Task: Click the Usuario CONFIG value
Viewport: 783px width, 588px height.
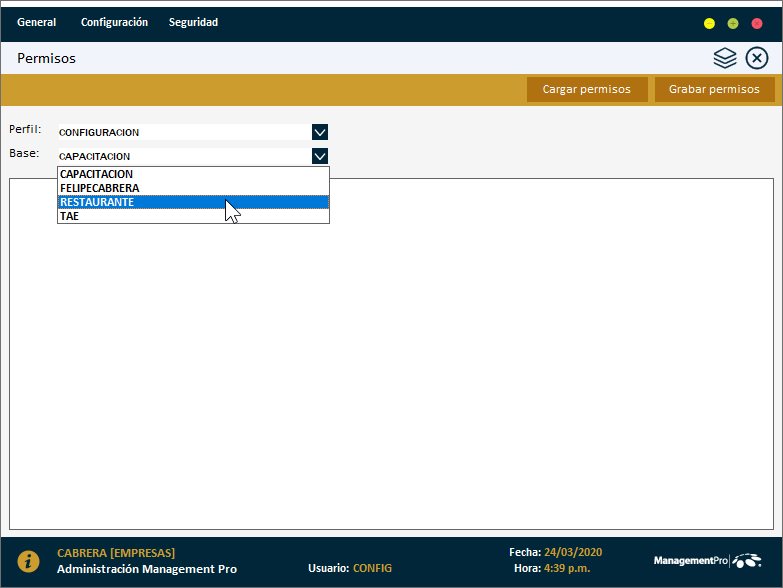Action: tap(373, 568)
